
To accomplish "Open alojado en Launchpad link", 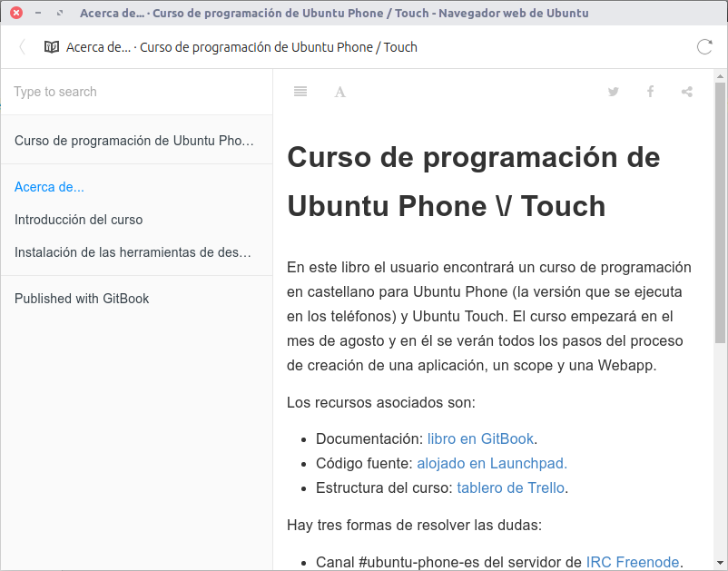I will click(492, 463).
